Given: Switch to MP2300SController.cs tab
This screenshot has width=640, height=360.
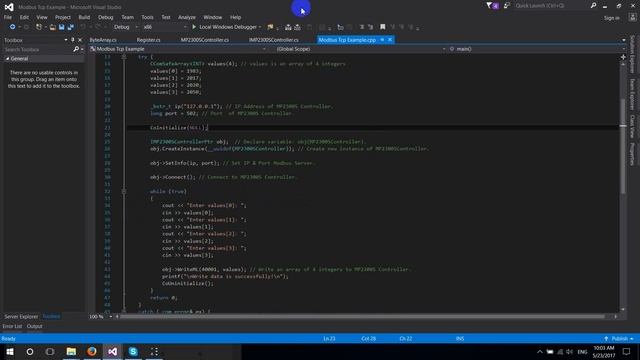Looking at the screenshot, I should [x=204, y=40].
